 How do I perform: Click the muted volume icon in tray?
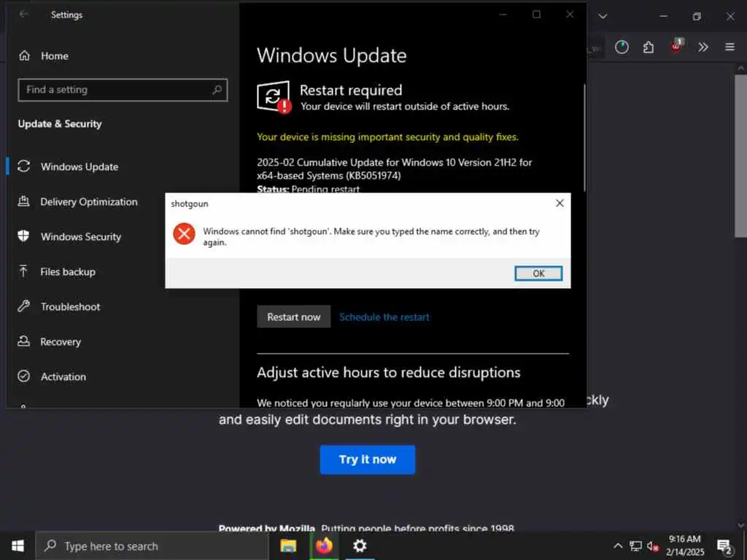[x=653, y=546]
